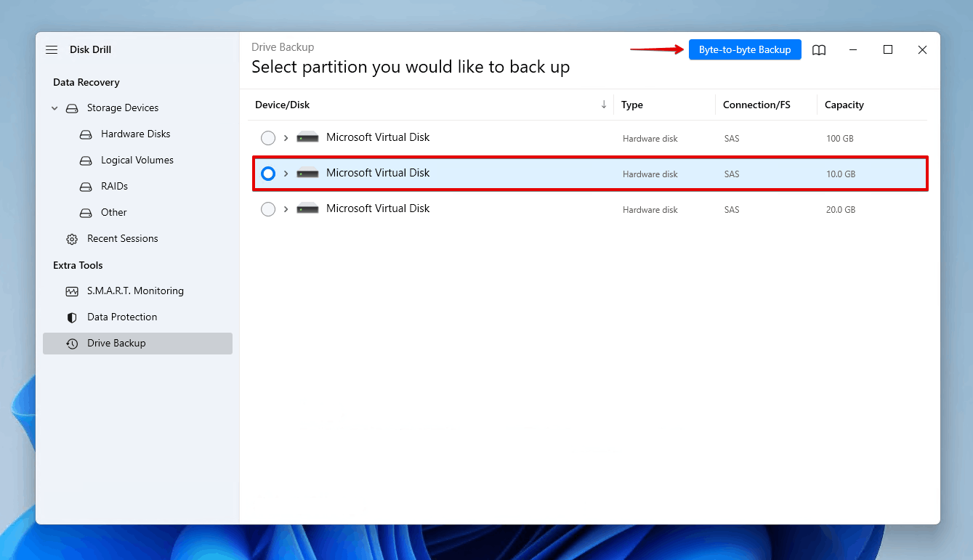The image size is (973, 560).
Task: Click the disk icon of the 100 GB disk
Action: coord(308,137)
